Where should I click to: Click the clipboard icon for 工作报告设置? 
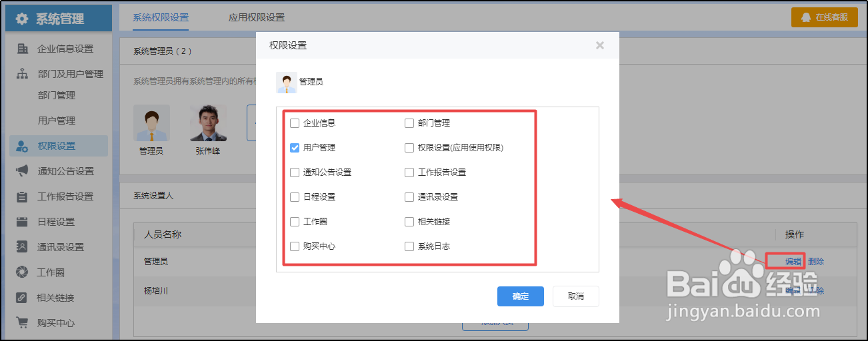click(22, 196)
